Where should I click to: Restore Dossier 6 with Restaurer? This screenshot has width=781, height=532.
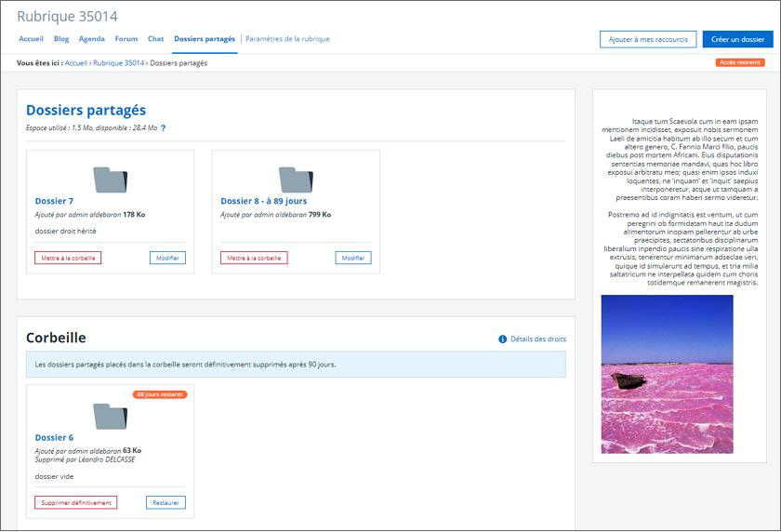[x=165, y=502]
